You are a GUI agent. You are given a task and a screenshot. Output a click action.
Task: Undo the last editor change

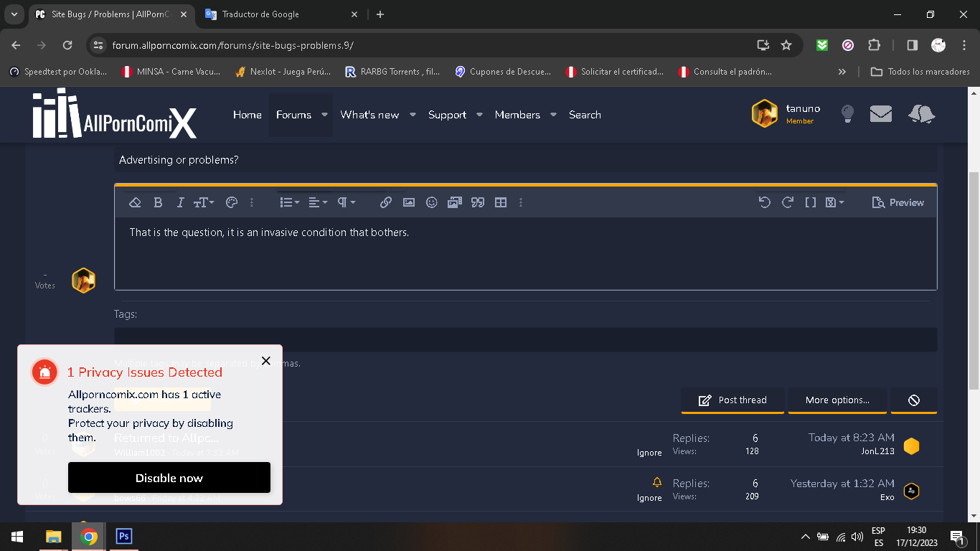pos(764,203)
